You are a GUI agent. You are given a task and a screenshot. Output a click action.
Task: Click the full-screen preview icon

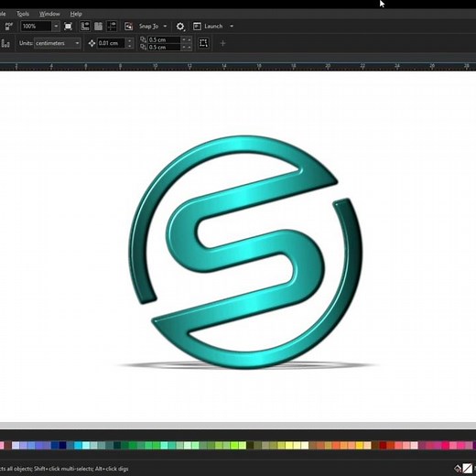click(69, 27)
